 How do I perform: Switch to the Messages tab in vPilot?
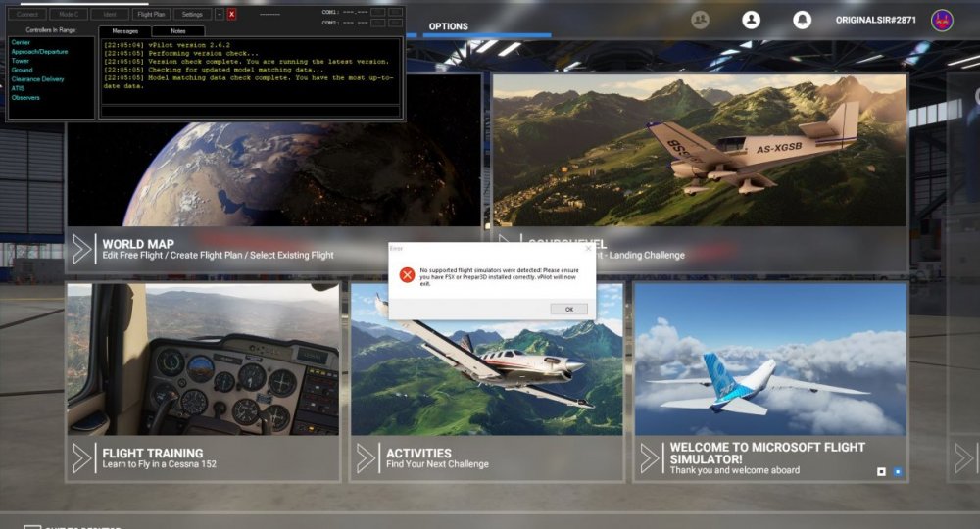pos(125,30)
